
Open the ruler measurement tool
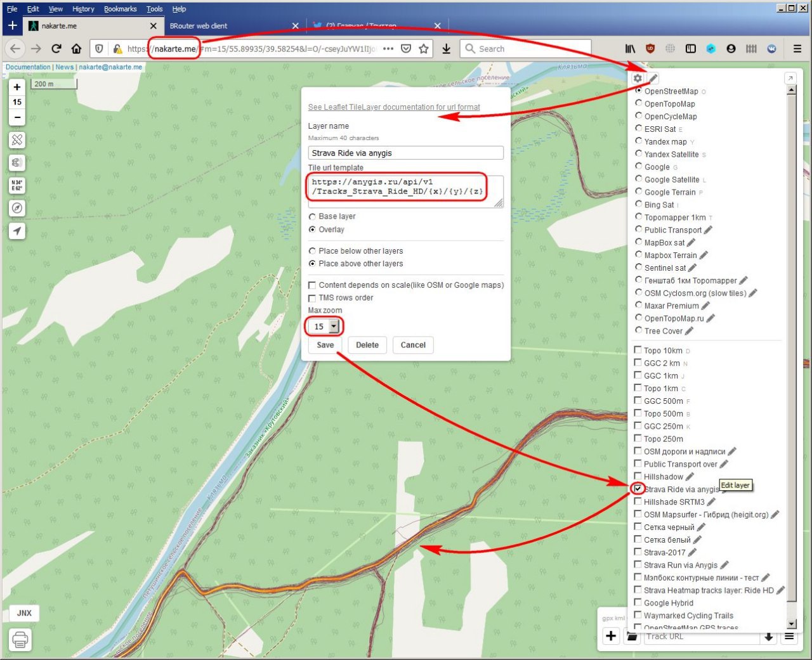[x=17, y=140]
